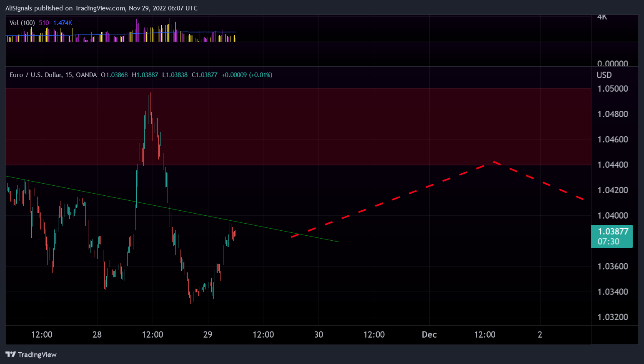Viewport: 644px width, 364px height.
Task: Click the 2 date label on time axis
Action: tap(540, 335)
